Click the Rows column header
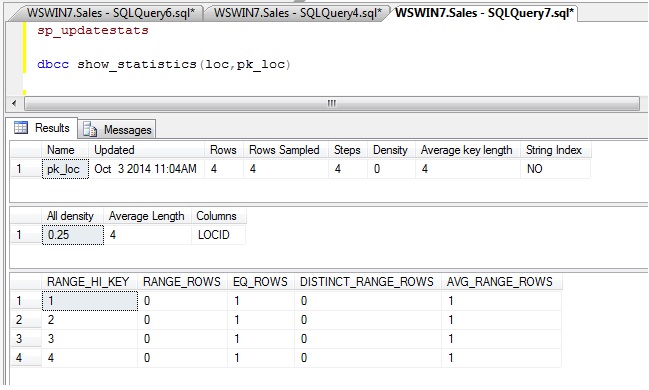 (224, 150)
